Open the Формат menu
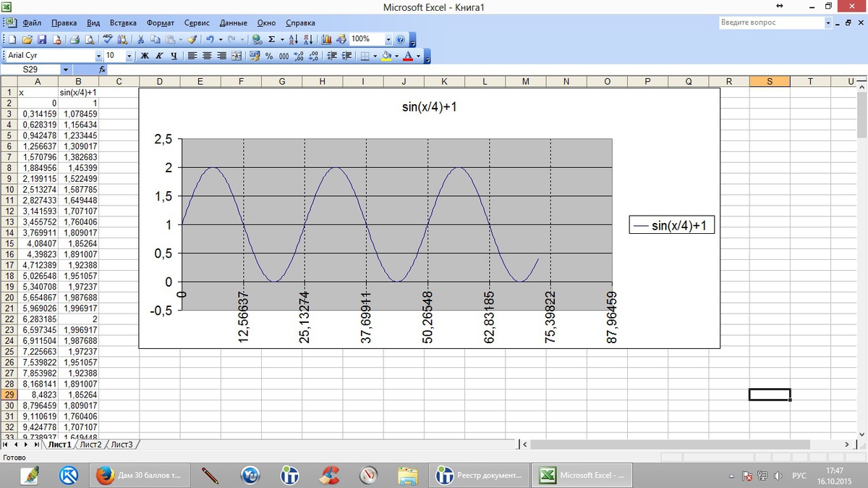Viewport: 868px width, 488px height. [160, 23]
